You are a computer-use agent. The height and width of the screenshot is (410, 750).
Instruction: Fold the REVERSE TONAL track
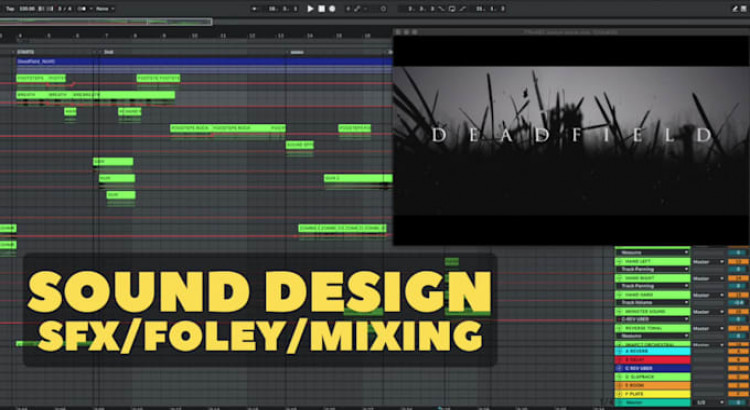[619, 328]
